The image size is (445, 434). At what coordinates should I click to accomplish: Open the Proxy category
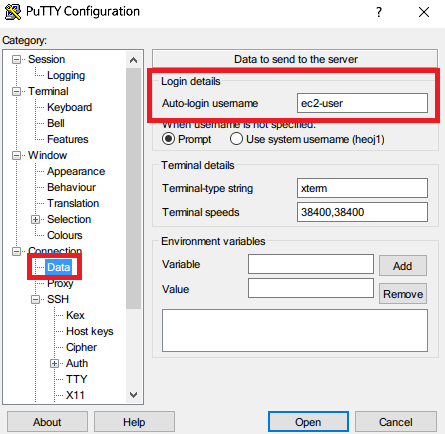click(x=60, y=283)
